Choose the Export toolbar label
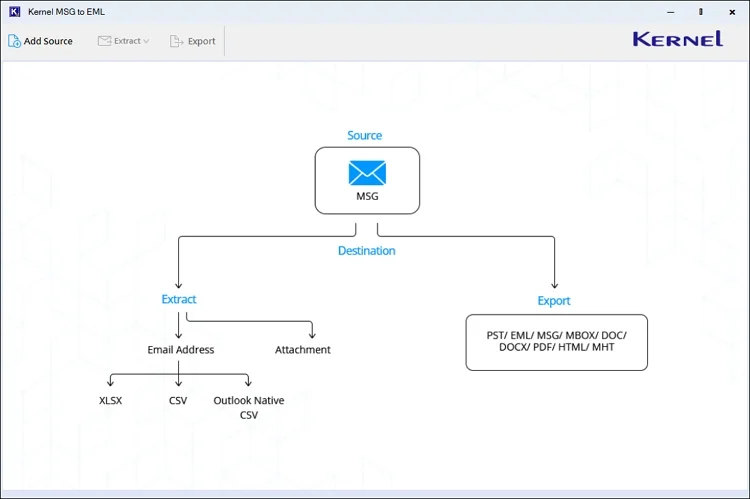750x499 pixels. pos(201,42)
